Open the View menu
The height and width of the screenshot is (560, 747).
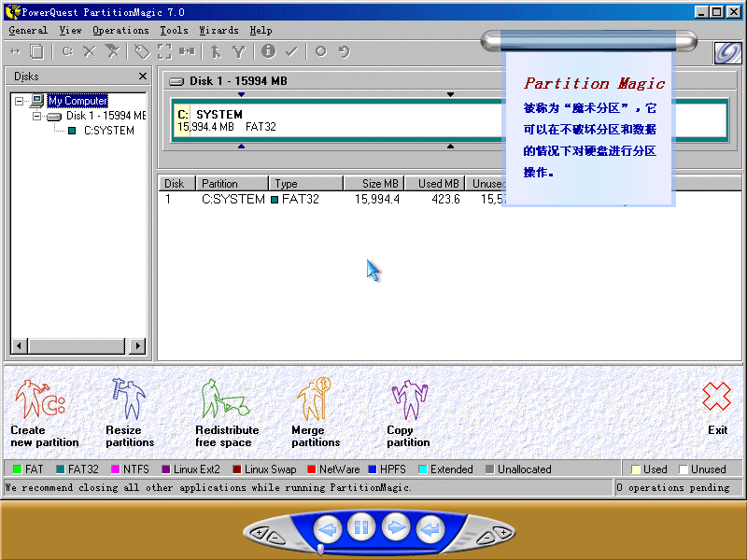(70, 31)
